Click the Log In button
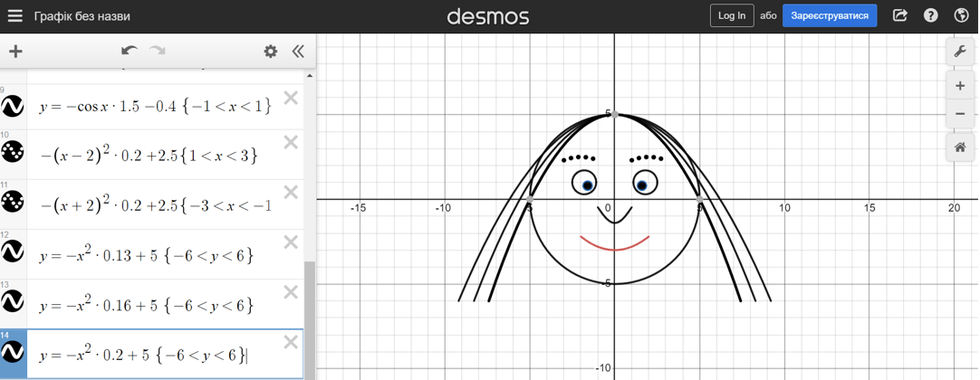This screenshot has width=980, height=380. 731,15
